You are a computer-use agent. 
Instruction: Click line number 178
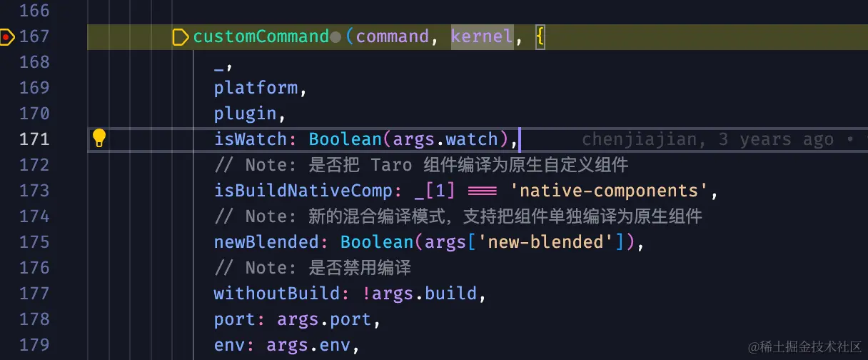(x=35, y=319)
